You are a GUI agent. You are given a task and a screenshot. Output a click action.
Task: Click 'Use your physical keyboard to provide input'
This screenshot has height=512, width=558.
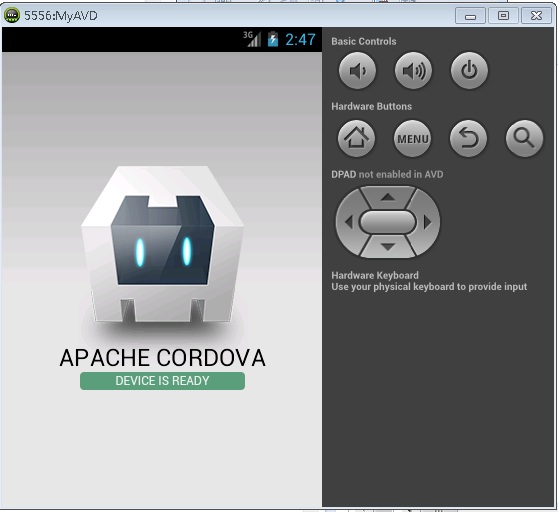point(429,287)
